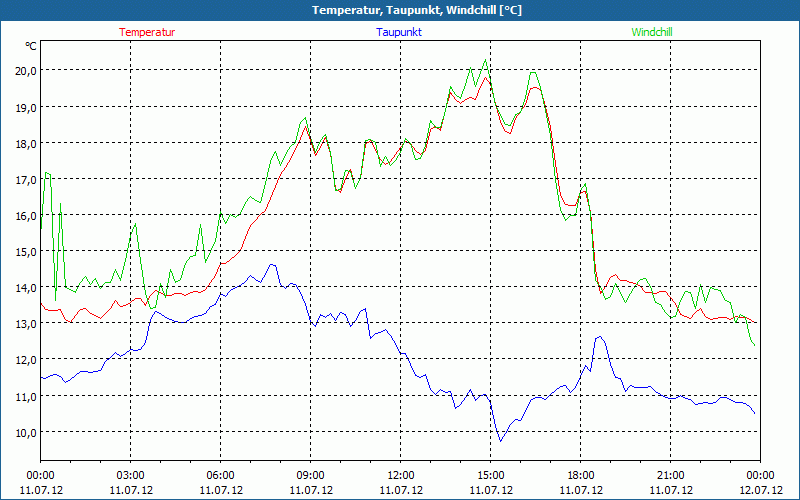Click the '18,0' y-axis value
Screen dimensions: 800x500
[25, 143]
